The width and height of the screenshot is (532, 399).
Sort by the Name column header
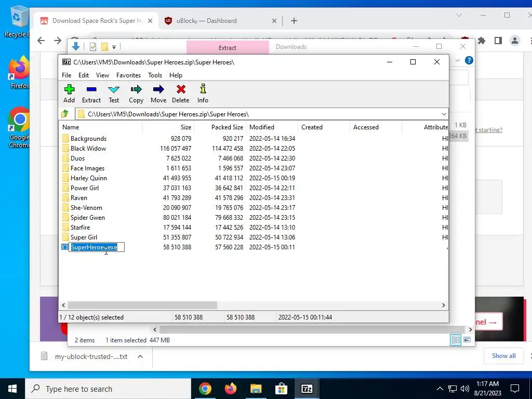(x=101, y=127)
